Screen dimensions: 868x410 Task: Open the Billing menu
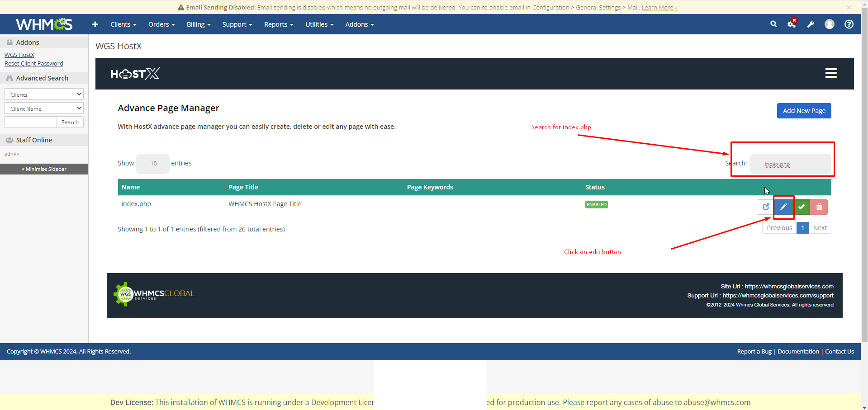point(198,24)
